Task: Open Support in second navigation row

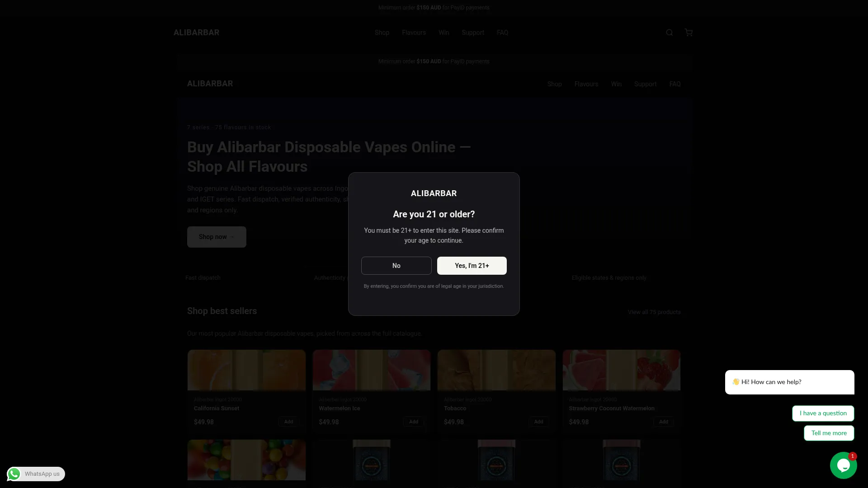Action: (x=645, y=84)
